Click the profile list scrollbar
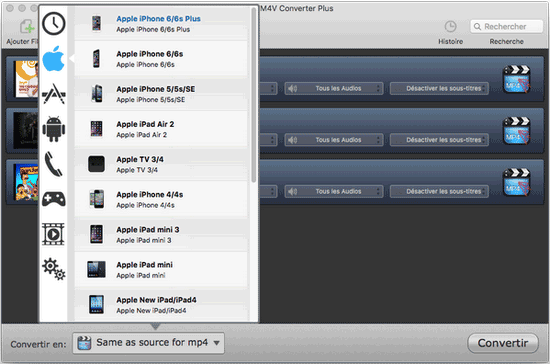Viewport: 550px width, 364px height. coord(254,95)
